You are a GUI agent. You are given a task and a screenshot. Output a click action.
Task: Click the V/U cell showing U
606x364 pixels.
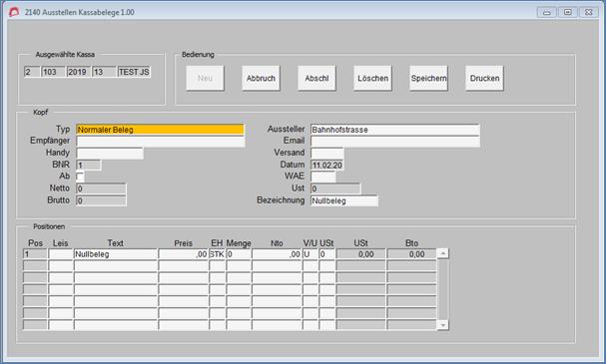click(310, 254)
